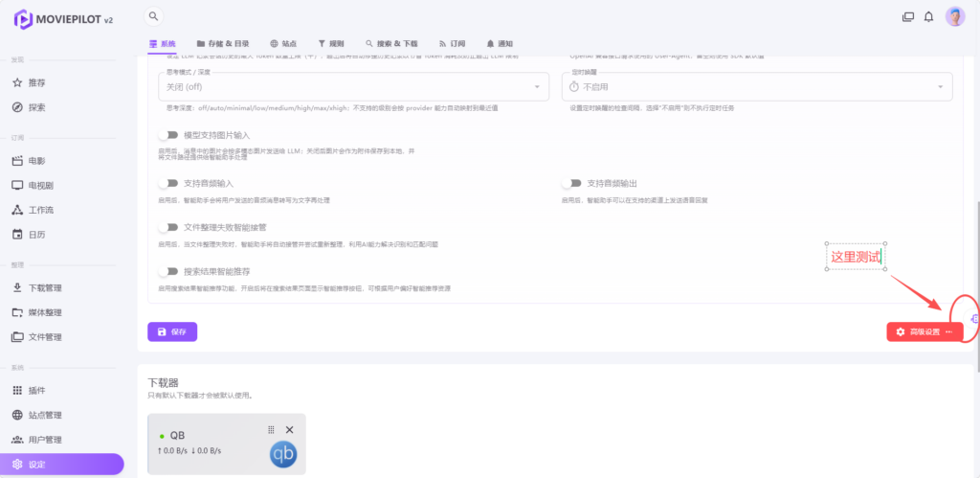980x478 pixels.
Task: Open 思考模式/深度 dropdown
Action: point(354,87)
